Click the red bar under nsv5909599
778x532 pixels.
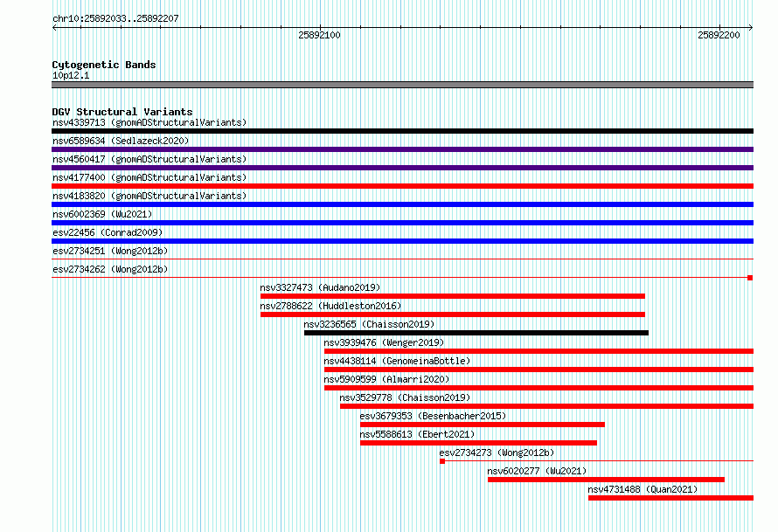click(x=538, y=388)
